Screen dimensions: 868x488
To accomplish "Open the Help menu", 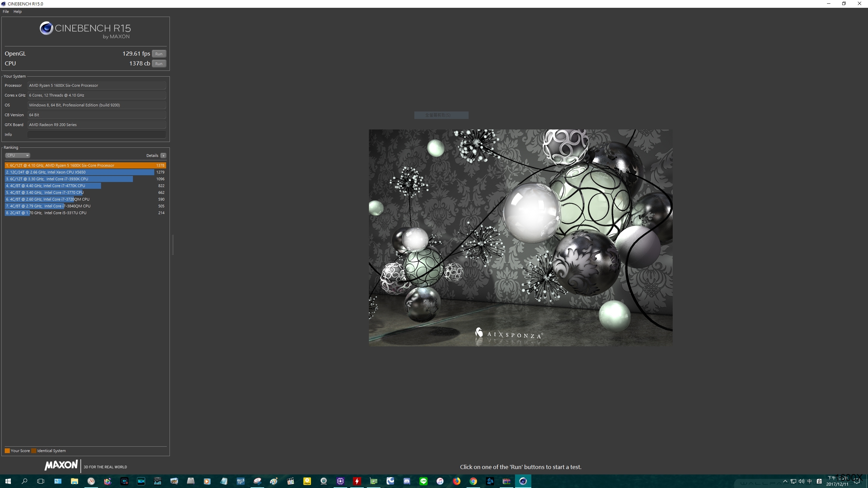I will pyautogui.click(x=18, y=12).
